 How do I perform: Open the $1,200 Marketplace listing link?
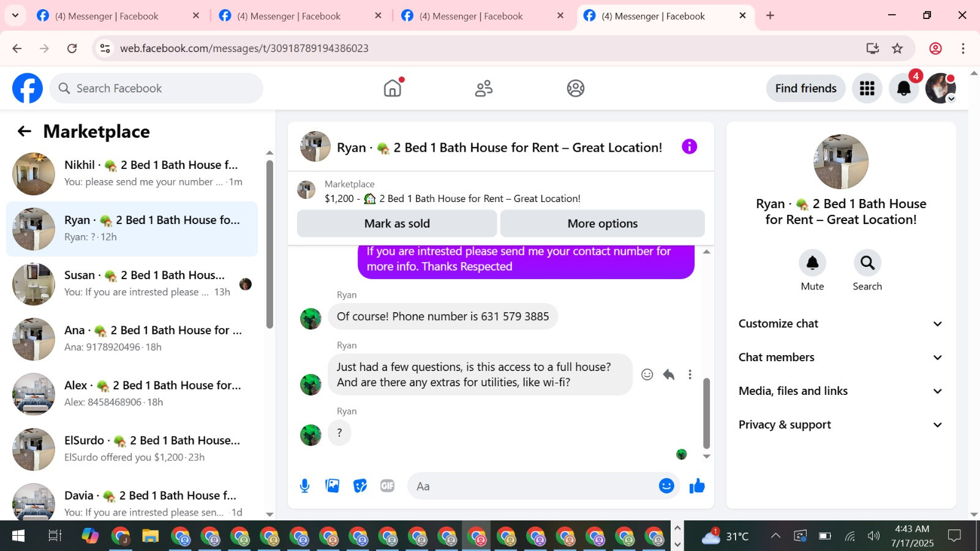click(453, 198)
